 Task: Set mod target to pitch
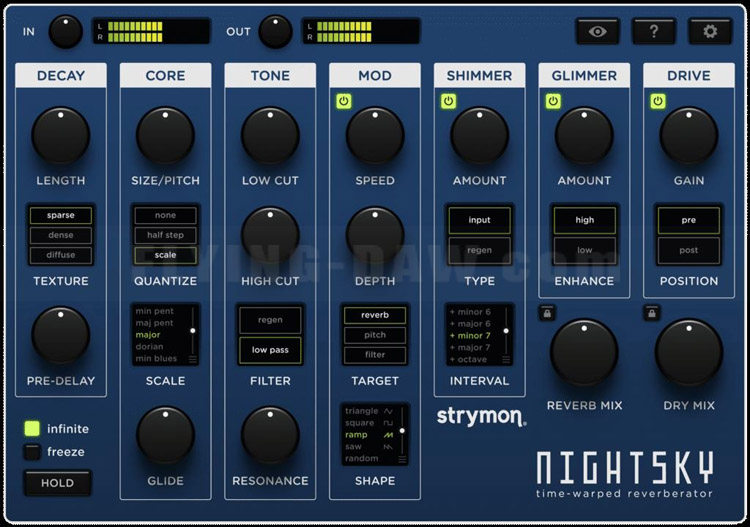pos(375,335)
